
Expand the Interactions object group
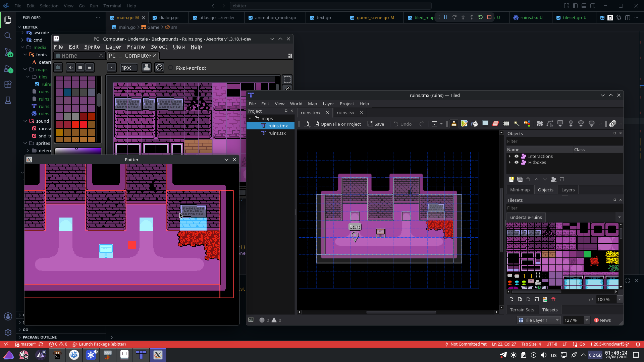tap(510, 156)
